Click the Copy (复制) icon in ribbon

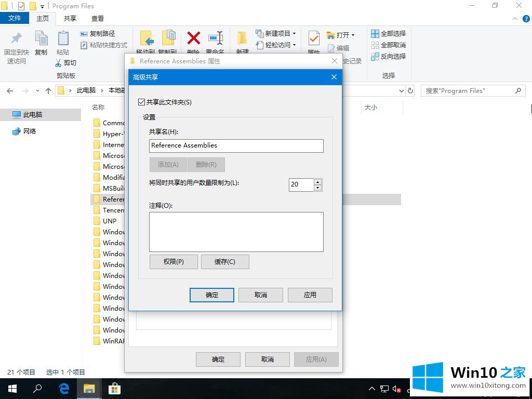point(41,39)
